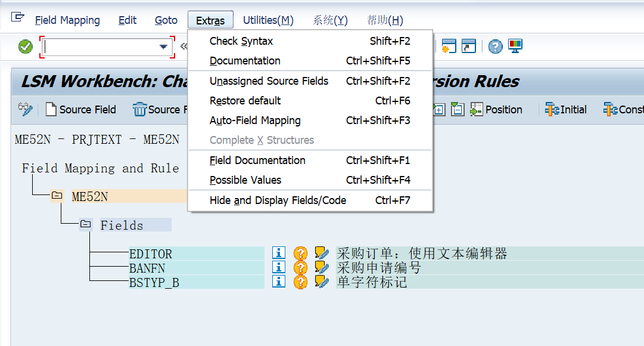Click note pencil icon for EDITOR

click(322, 252)
